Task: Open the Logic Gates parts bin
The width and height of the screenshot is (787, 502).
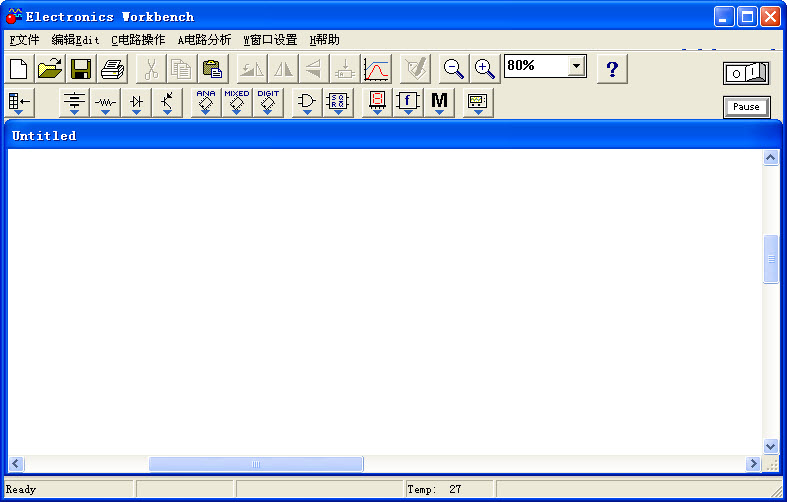Action: tap(307, 103)
